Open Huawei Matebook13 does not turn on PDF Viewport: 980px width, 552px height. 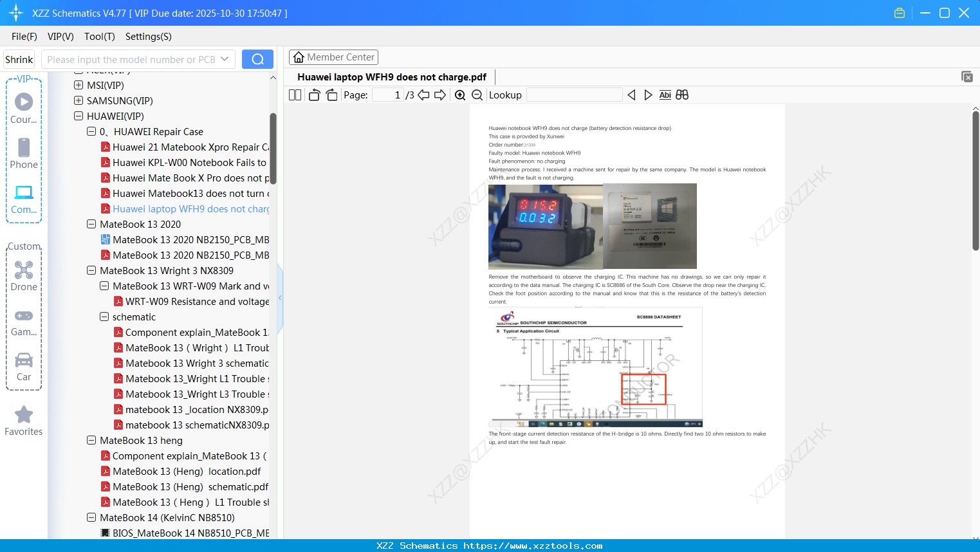click(x=185, y=194)
